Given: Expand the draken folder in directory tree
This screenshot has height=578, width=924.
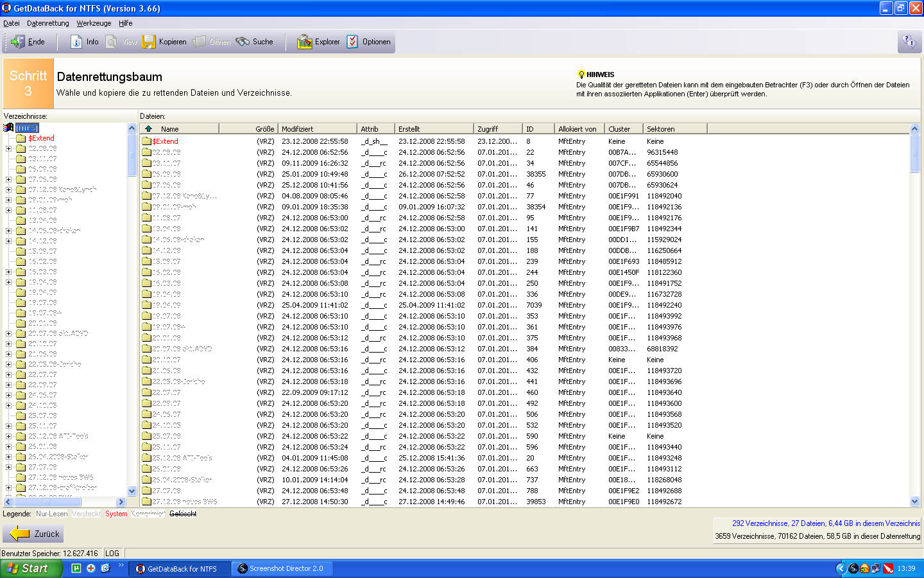Looking at the screenshot, I should tap(9, 231).
